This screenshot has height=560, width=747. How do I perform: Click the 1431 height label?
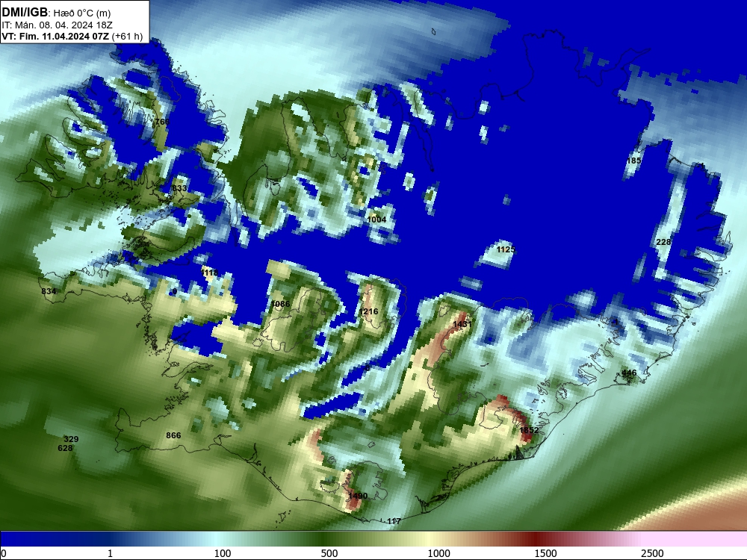pyautogui.click(x=462, y=324)
